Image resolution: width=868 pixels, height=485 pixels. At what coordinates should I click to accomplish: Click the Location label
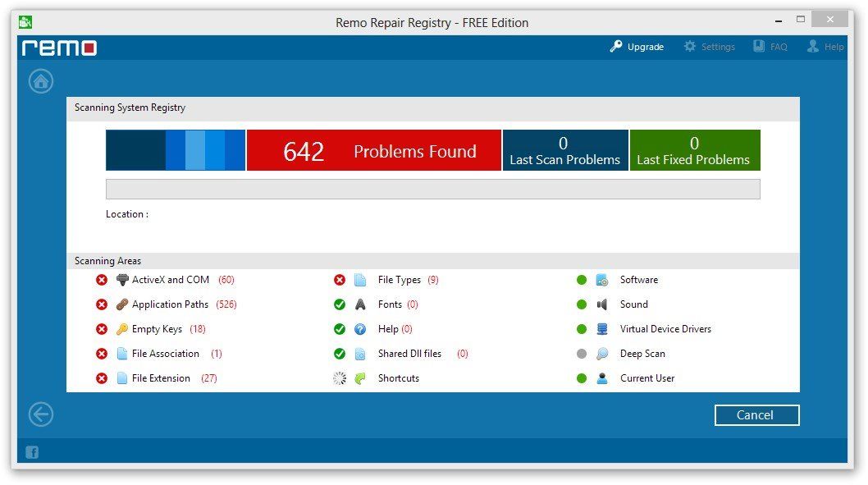click(127, 214)
